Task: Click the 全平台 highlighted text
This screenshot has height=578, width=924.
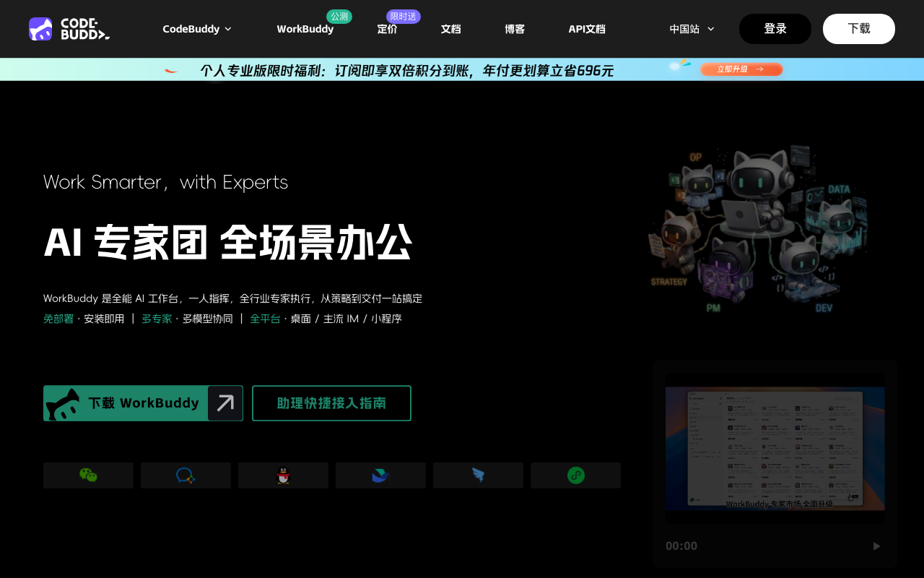Action: tap(265, 319)
